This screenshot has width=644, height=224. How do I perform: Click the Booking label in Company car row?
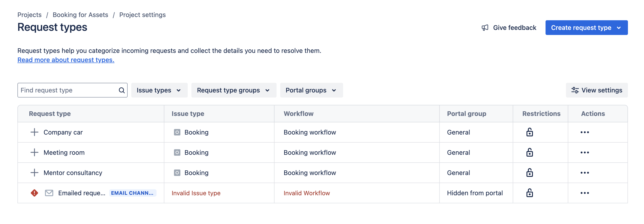pos(196,132)
